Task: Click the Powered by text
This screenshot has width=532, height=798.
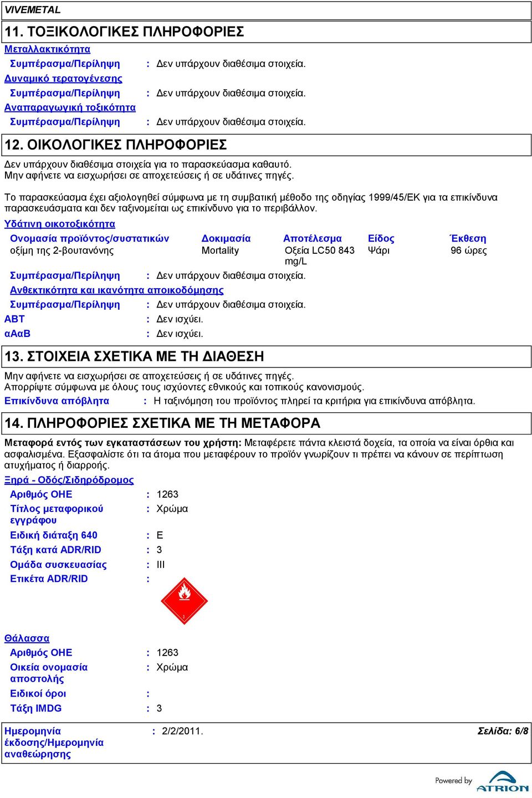Action: click(453, 780)
